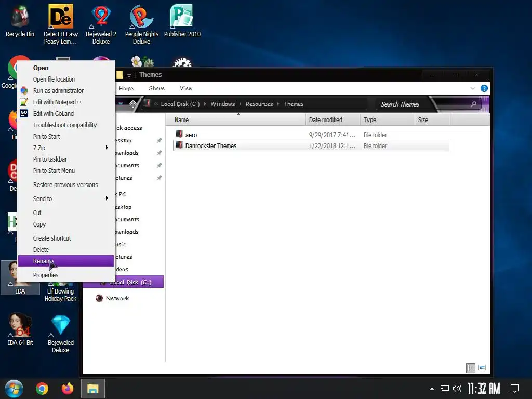The height and width of the screenshot is (399, 532).
Task: Sort by the Size column header
Action: [x=433, y=120]
